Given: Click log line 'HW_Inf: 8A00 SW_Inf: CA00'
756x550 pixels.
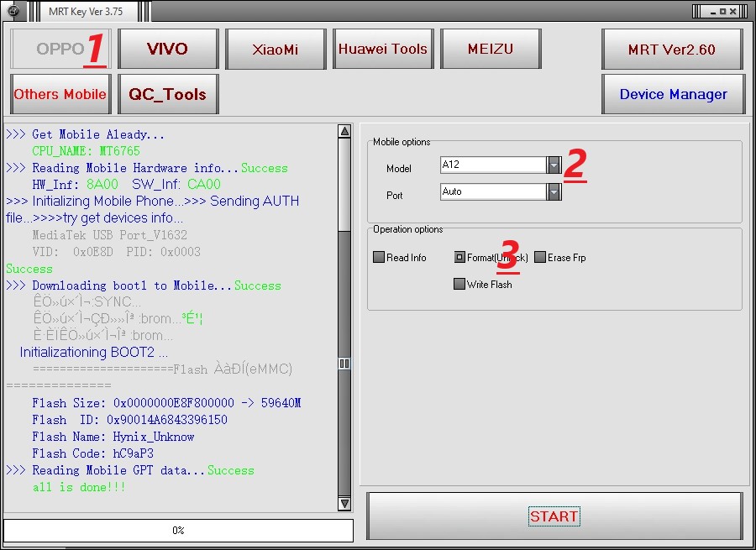Looking at the screenshot, I should click(126, 184).
